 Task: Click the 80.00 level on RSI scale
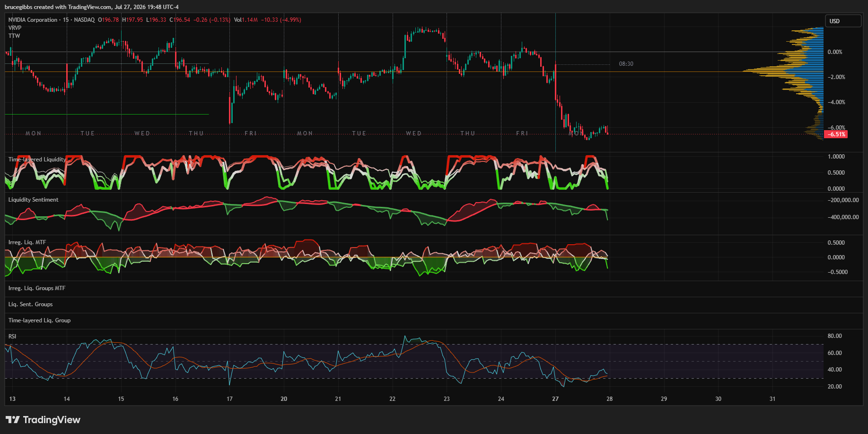[x=835, y=336]
